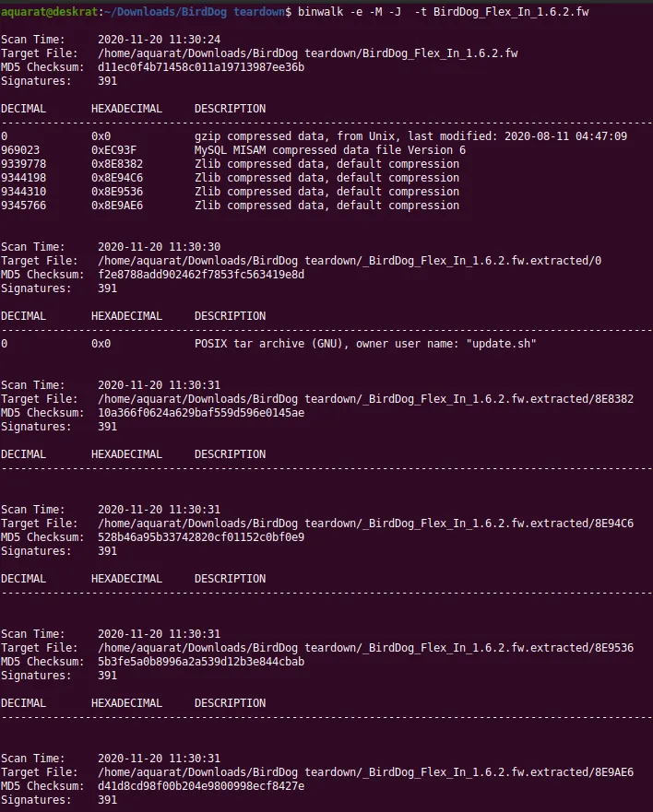Screen dimensions: 653x812
Task: Click decimal offset 9344198
Action: 23,178
